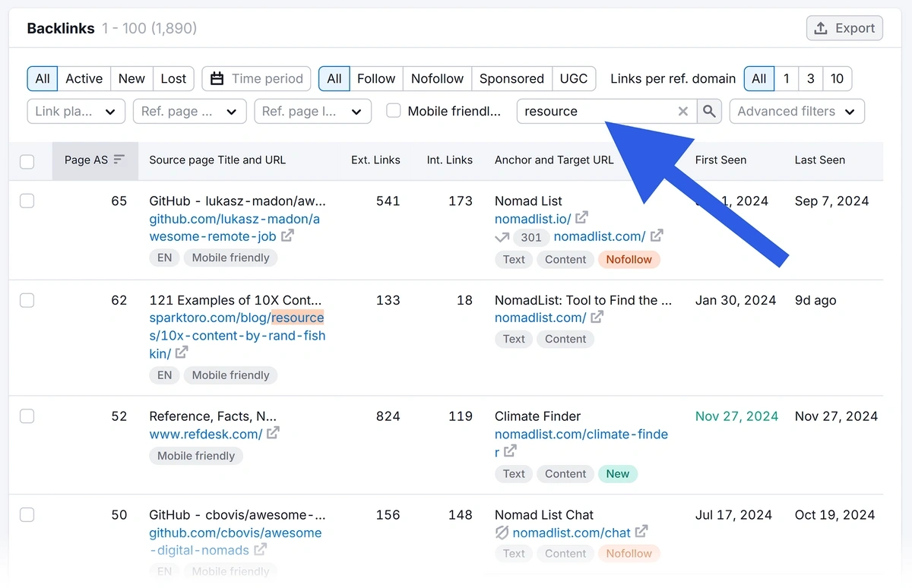912x588 pixels.
Task: Set links per ref. domain to 1
Action: (787, 78)
